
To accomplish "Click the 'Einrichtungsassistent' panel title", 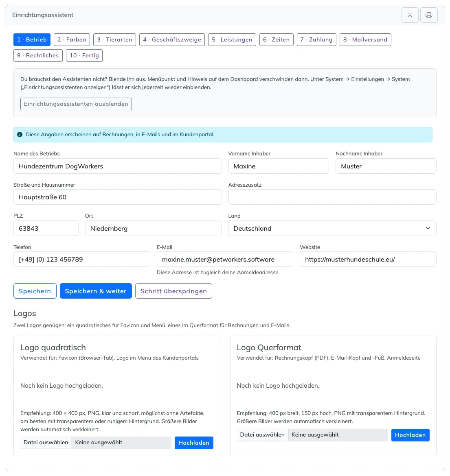I will [x=43, y=15].
